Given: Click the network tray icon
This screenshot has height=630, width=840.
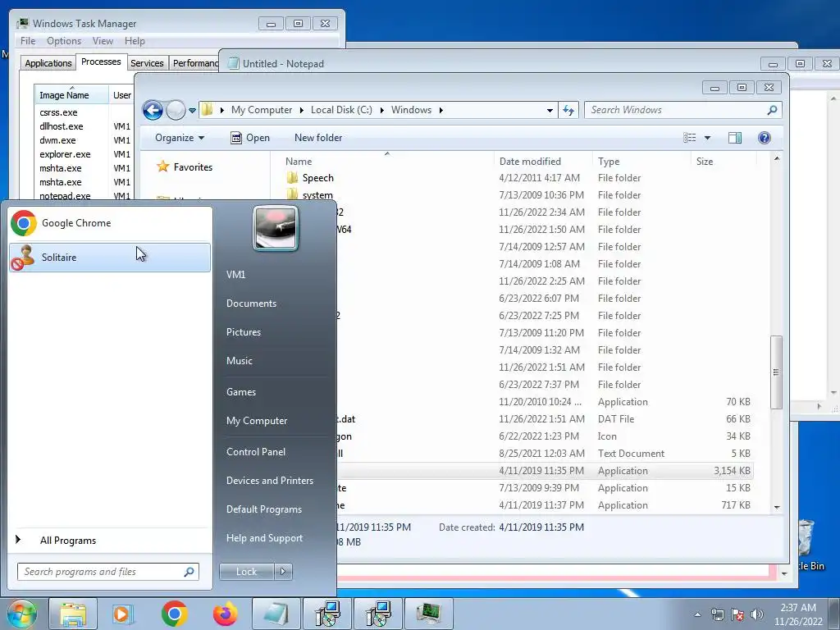Looking at the screenshot, I should coord(717,614).
